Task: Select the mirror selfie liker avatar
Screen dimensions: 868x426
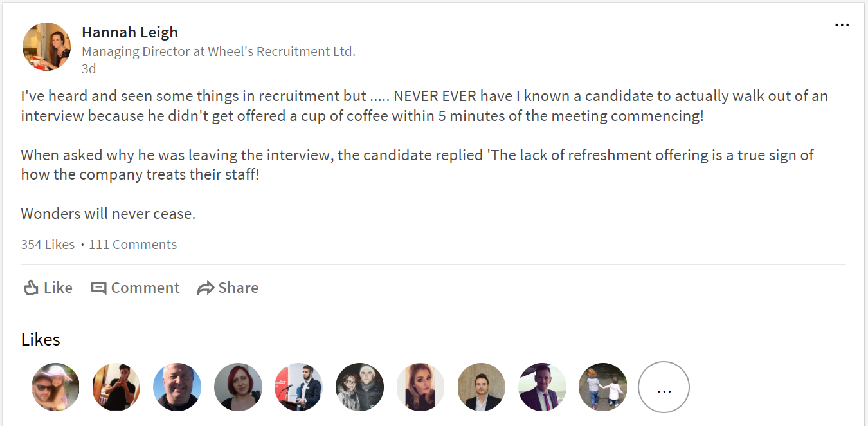Action: (116, 387)
